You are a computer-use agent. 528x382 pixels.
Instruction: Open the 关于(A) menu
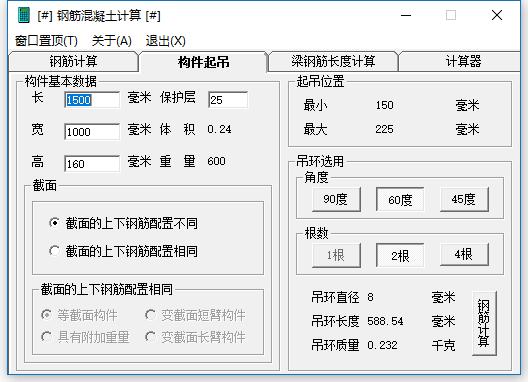tap(111, 41)
